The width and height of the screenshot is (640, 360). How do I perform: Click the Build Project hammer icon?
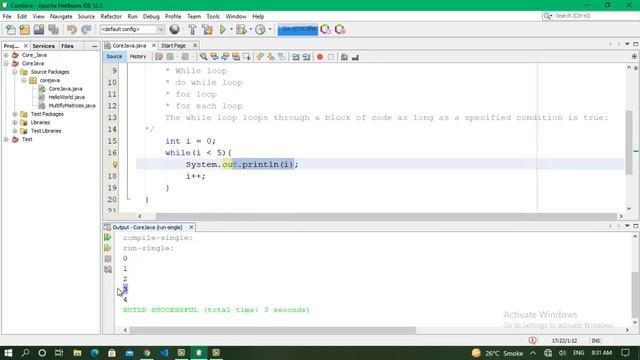point(192,29)
